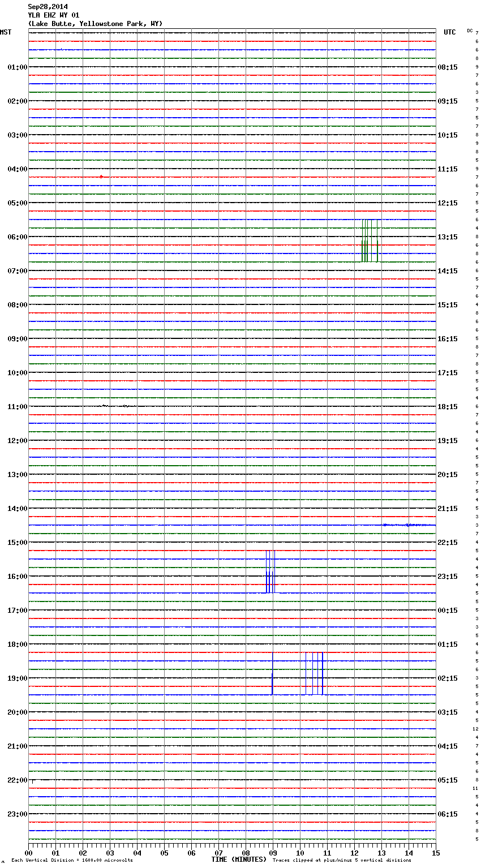Click the TIME (MINUTES) axis title
The image size is (481, 868).
[239, 860]
